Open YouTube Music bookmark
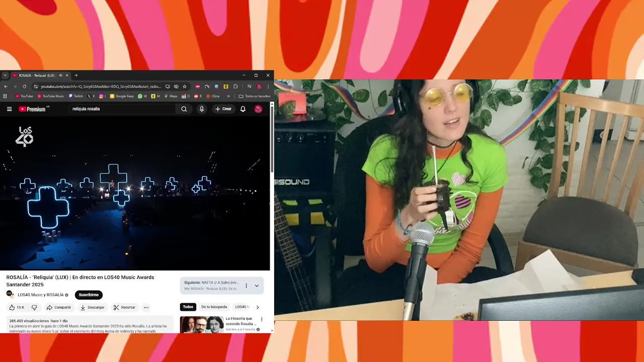 coord(51,96)
